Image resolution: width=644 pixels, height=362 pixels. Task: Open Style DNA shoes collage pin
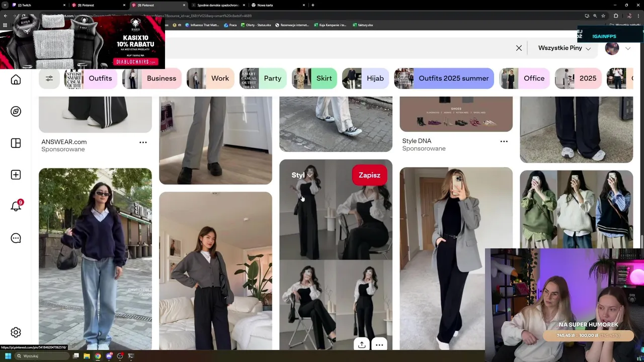click(x=456, y=115)
